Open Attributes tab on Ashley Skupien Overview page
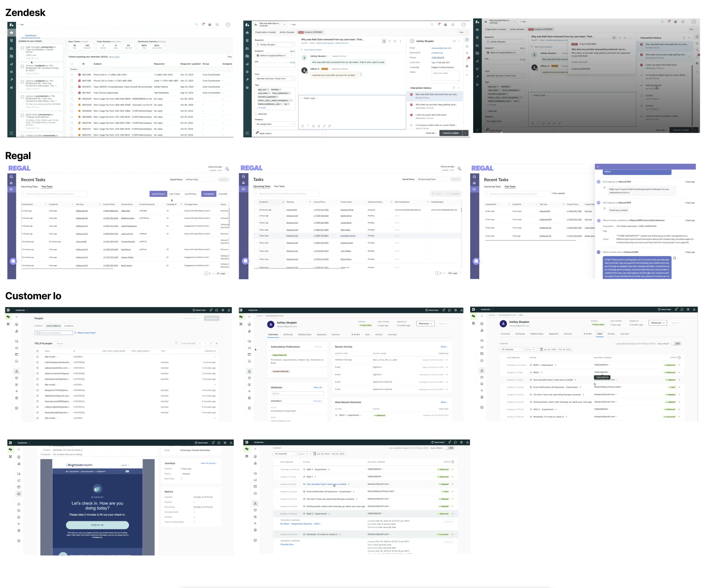This screenshot has height=588, width=710. tap(288, 334)
